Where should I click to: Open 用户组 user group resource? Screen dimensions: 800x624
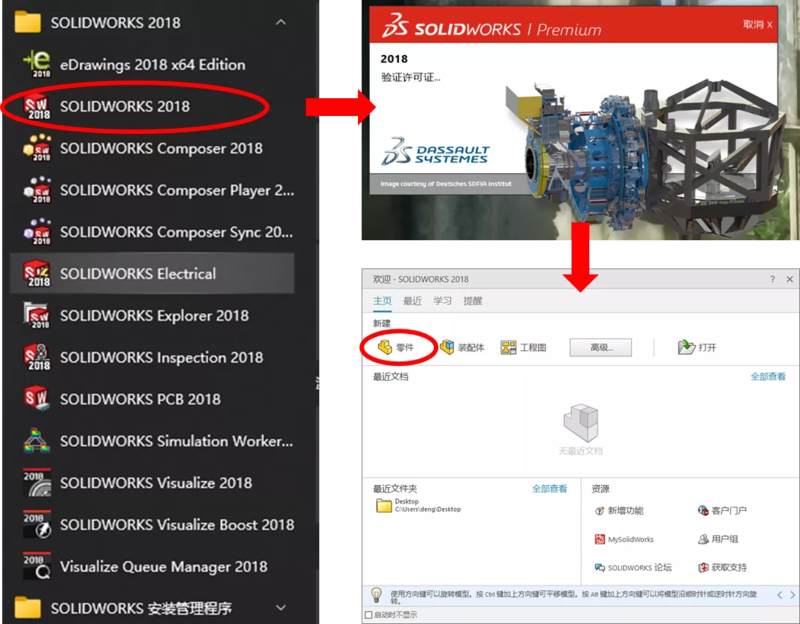[x=718, y=539]
